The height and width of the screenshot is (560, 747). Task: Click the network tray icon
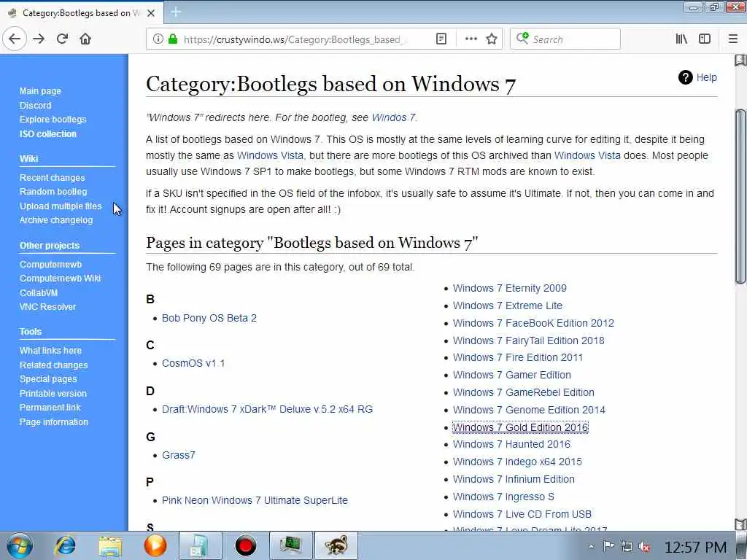coord(627,547)
